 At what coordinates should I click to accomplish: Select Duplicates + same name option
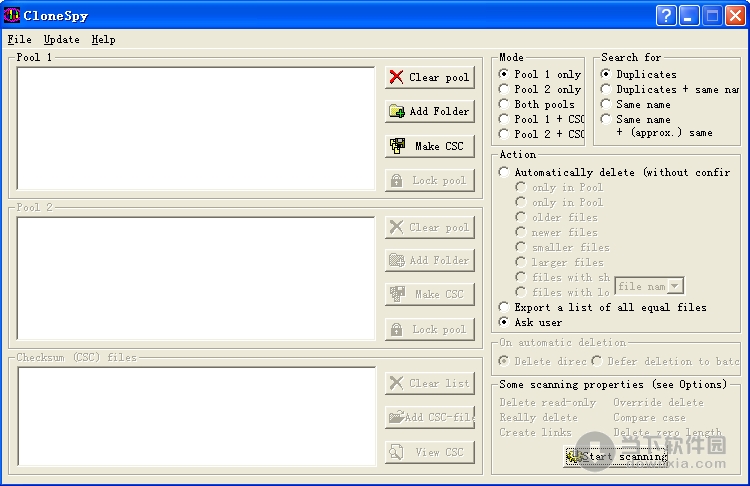click(670, 89)
